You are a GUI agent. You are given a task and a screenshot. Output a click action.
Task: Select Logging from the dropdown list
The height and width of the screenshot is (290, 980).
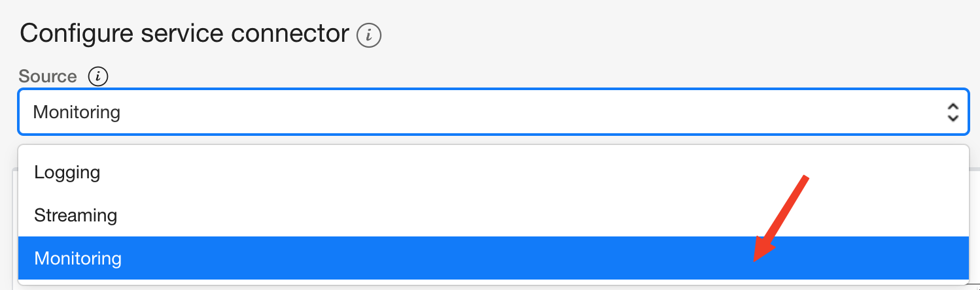coord(67,172)
